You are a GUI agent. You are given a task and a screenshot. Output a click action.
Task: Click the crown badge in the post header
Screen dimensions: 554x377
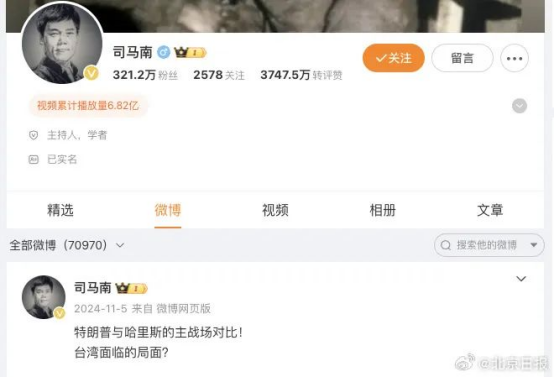click(x=131, y=288)
